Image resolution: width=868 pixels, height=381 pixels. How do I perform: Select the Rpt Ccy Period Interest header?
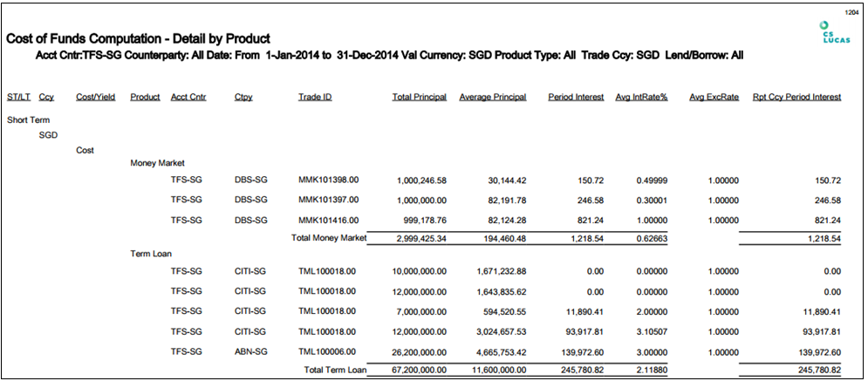click(x=796, y=97)
